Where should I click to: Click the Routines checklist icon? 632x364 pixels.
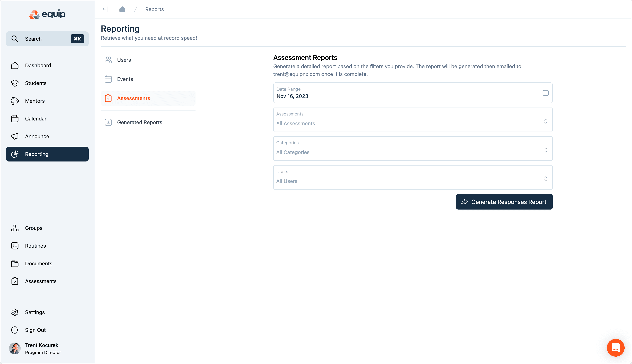tap(15, 246)
